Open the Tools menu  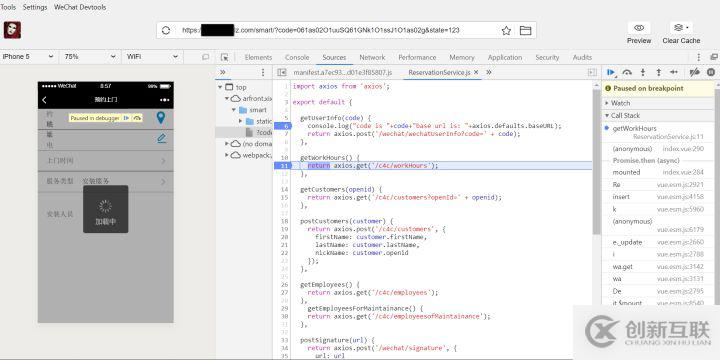(x=8, y=7)
